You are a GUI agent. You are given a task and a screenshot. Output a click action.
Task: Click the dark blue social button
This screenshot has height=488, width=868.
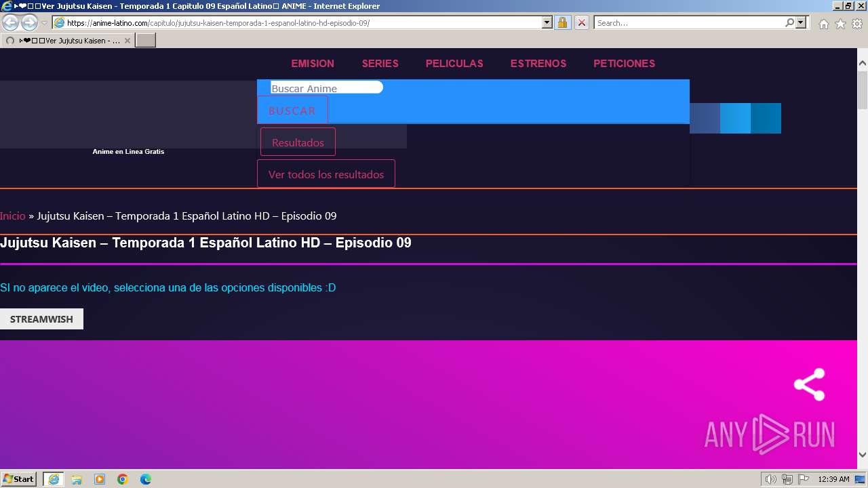click(x=705, y=119)
